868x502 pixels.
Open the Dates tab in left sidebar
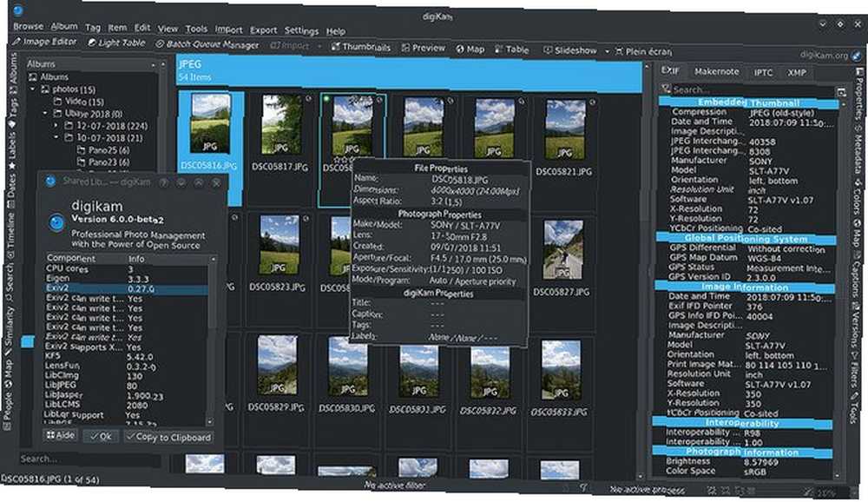pos(11,192)
